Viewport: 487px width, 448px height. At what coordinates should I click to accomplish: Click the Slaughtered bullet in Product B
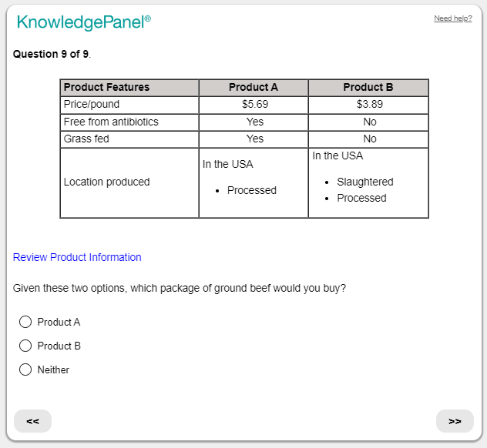pyautogui.click(x=364, y=182)
